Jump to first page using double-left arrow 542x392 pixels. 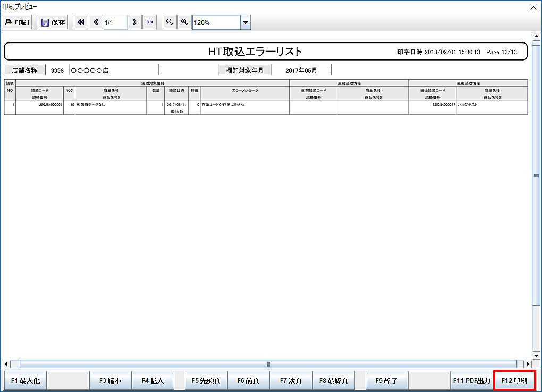[81, 22]
